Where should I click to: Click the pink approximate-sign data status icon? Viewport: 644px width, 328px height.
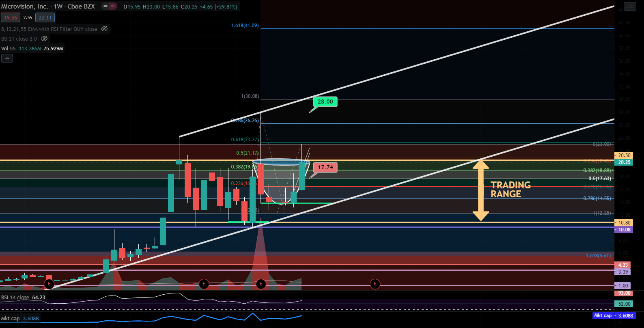[113, 6]
